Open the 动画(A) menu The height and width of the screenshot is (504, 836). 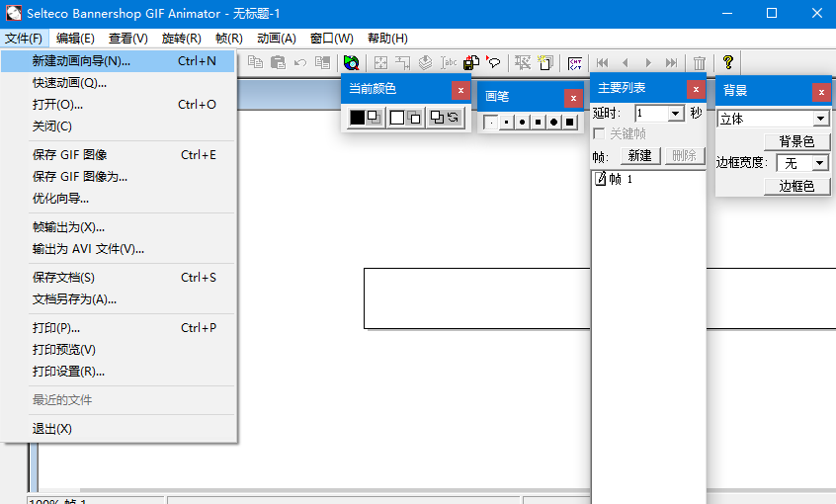click(x=277, y=39)
